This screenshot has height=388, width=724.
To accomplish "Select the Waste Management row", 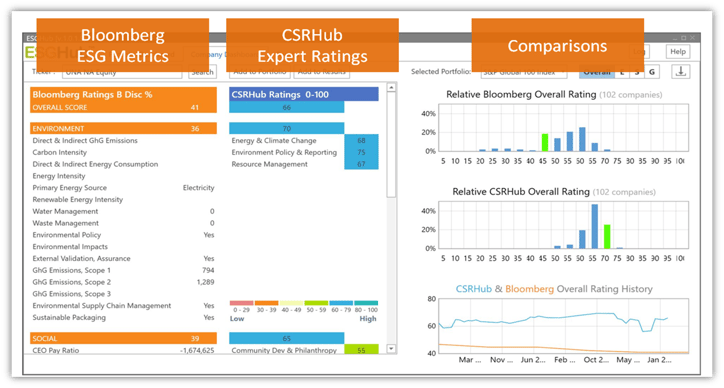I will (x=123, y=223).
